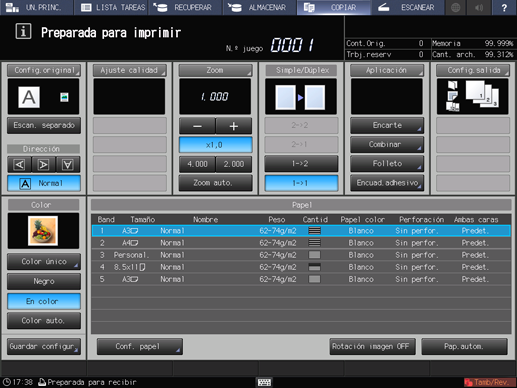Click the zoom value 1.000 display
The width and height of the screenshot is (517, 388).
click(x=215, y=97)
